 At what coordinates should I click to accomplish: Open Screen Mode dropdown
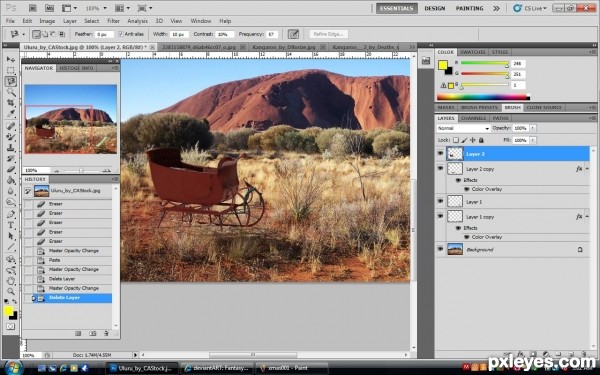pos(145,8)
